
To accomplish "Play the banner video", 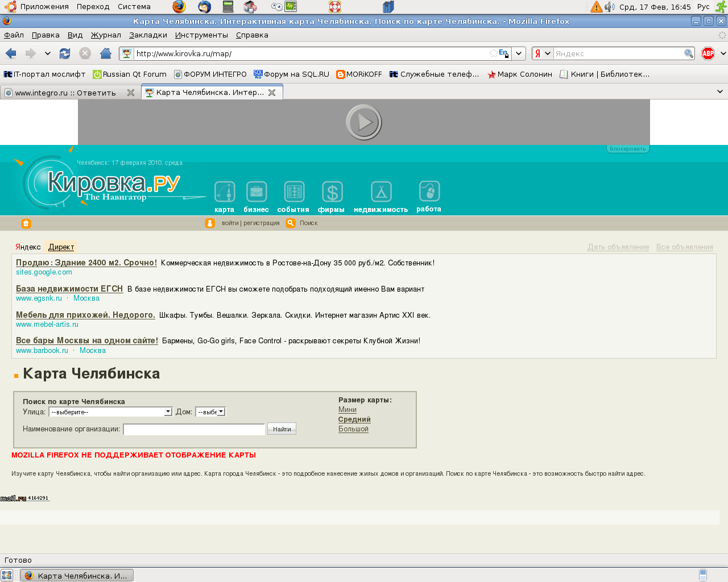I will pos(364,122).
